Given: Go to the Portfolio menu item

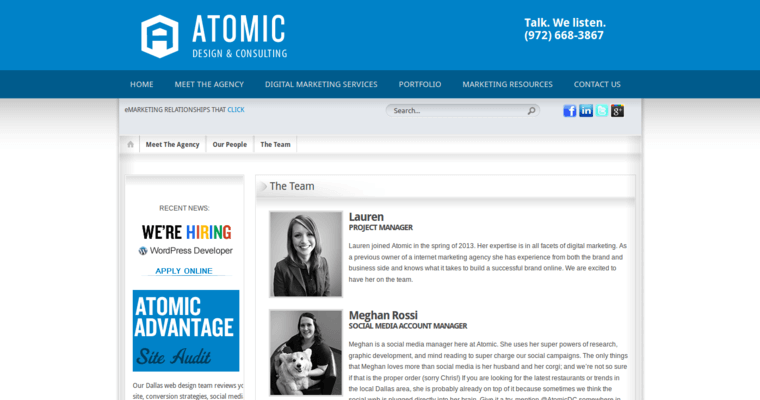Looking at the screenshot, I should point(420,85).
